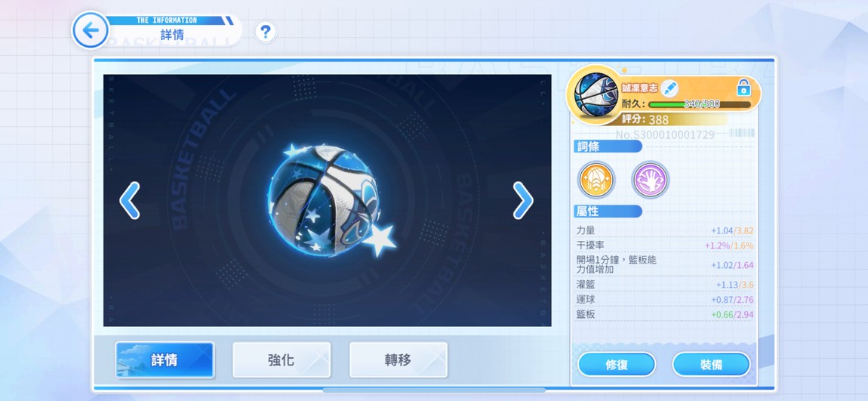The width and height of the screenshot is (868, 401).
Task: Switch to the 詳情 tab
Action: click(165, 360)
